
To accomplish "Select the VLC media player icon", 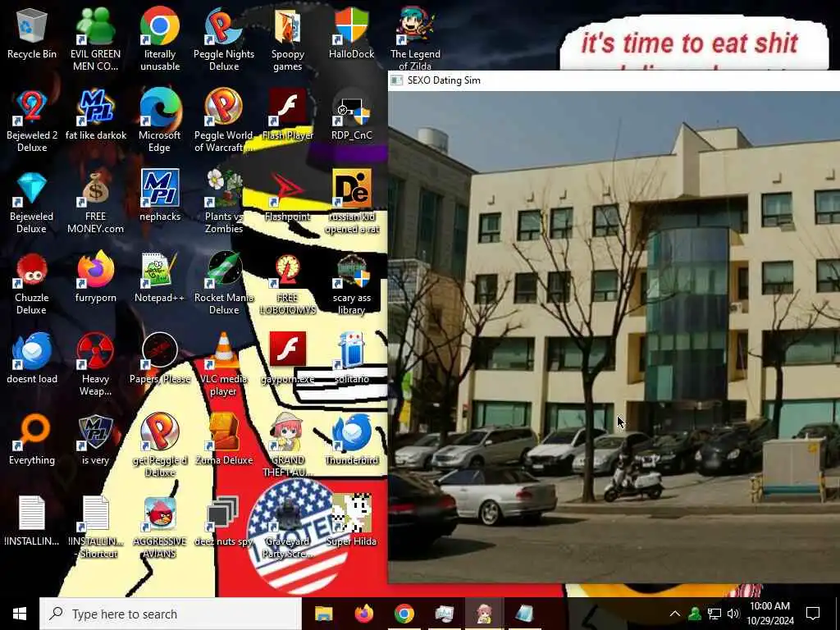I will (224, 364).
